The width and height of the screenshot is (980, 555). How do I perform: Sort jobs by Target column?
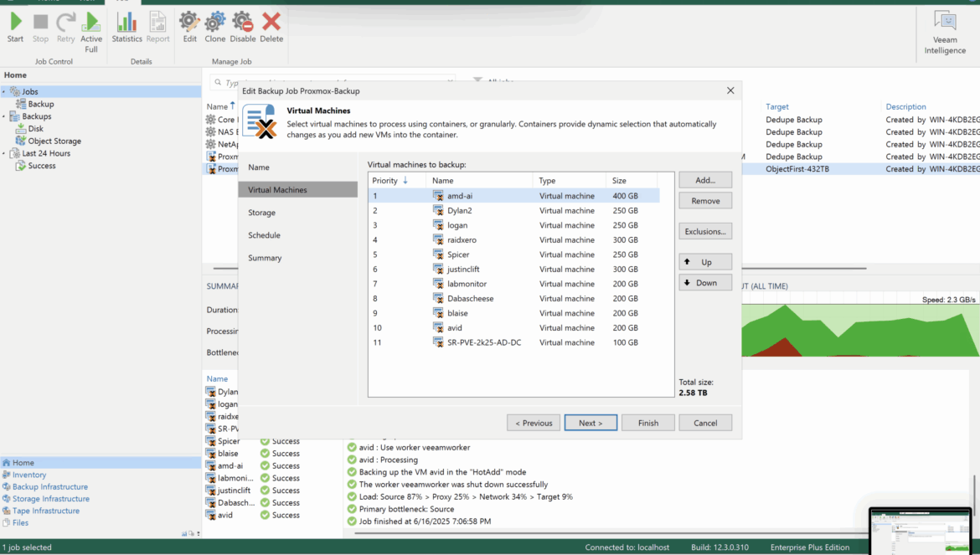(777, 107)
